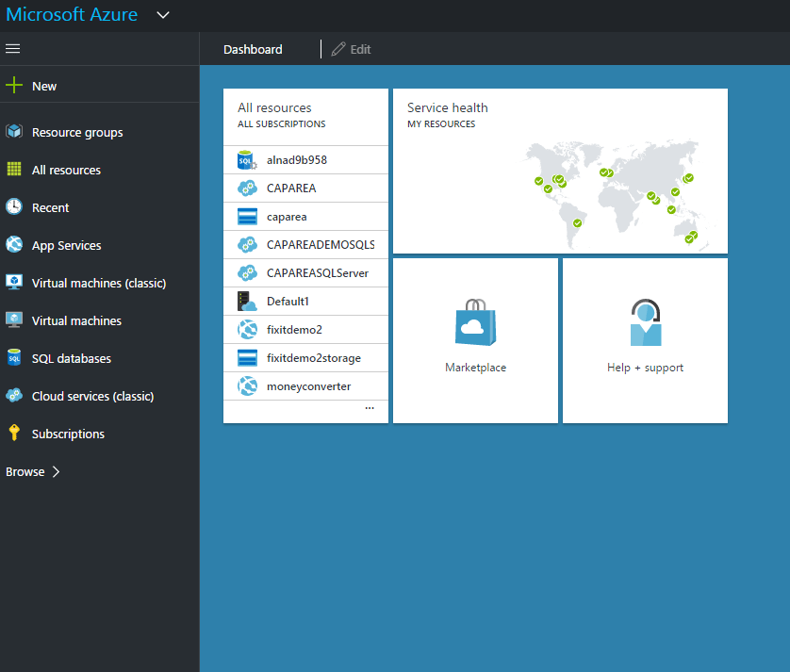
Task: Click the Marketplace shopping bag icon
Action: pyautogui.click(x=476, y=322)
